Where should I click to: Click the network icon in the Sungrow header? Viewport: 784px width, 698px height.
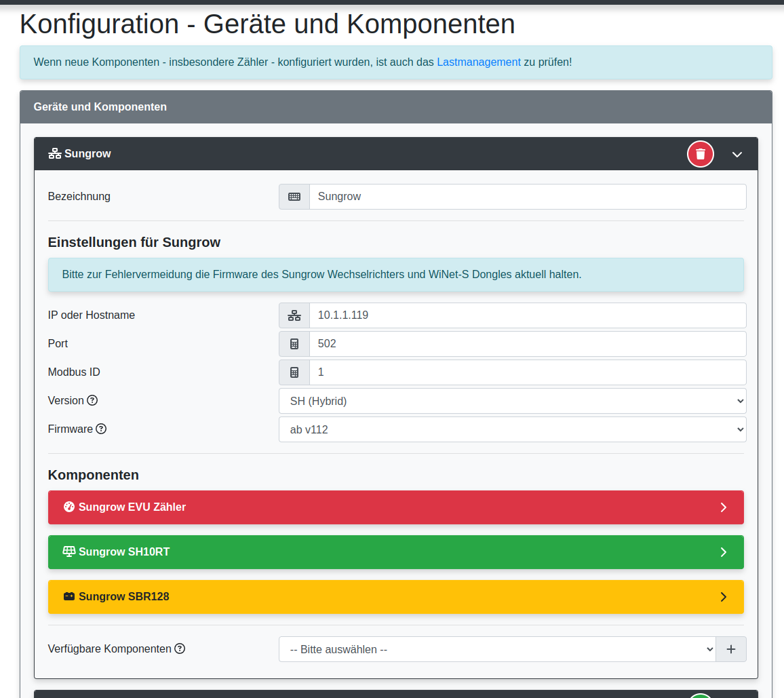[54, 153]
